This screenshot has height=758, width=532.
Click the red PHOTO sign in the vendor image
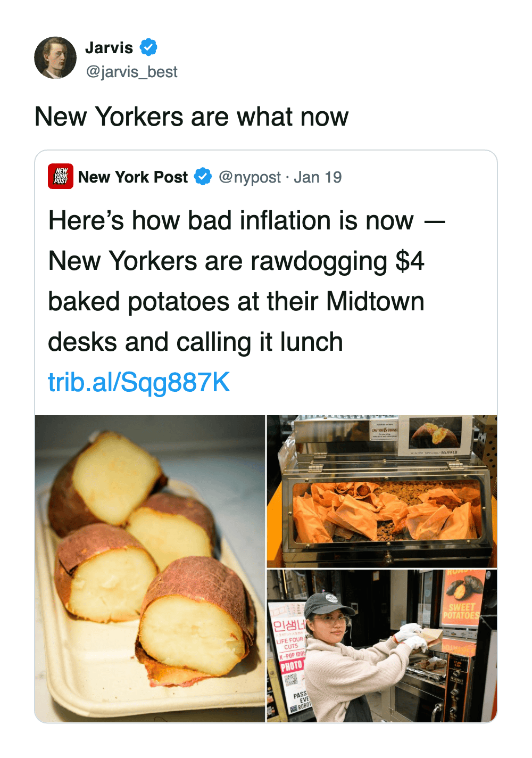click(x=291, y=666)
